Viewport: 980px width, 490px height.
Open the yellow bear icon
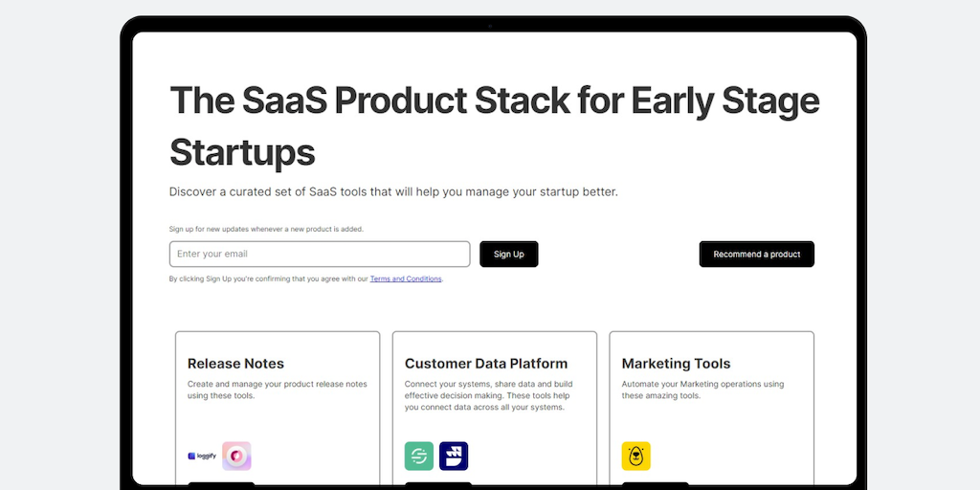coord(636,456)
